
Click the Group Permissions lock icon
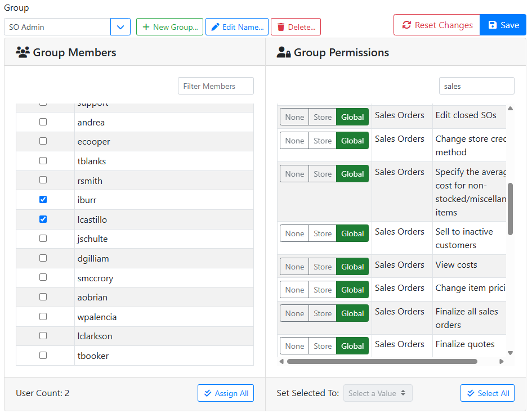coord(284,53)
